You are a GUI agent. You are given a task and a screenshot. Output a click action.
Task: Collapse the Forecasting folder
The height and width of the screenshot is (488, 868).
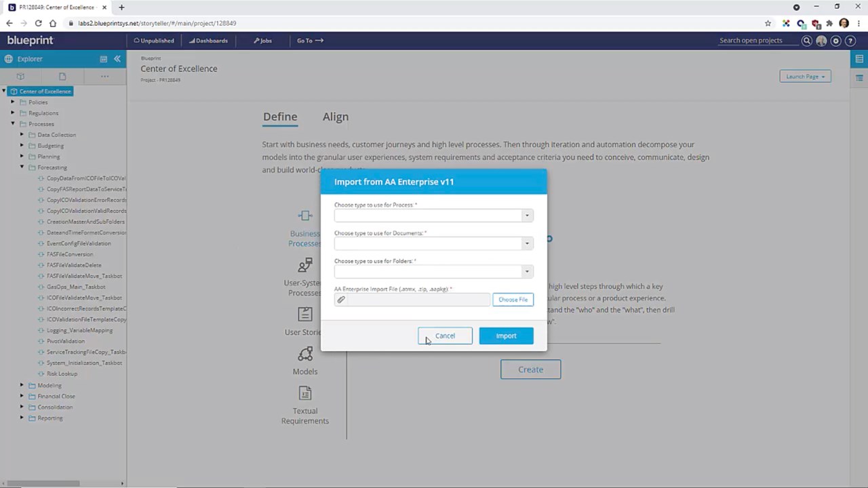click(x=22, y=167)
